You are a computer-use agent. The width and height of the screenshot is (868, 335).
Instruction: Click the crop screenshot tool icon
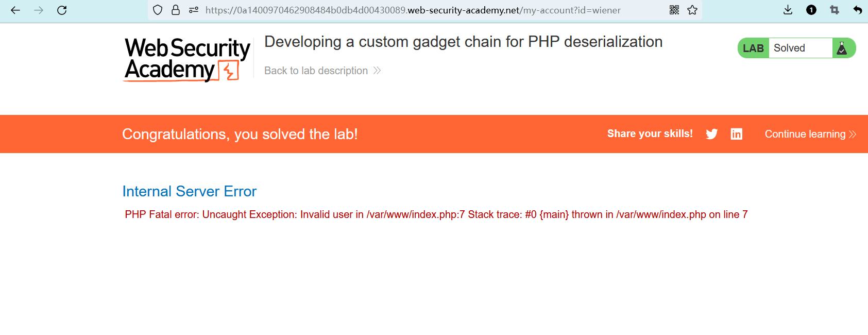(835, 10)
